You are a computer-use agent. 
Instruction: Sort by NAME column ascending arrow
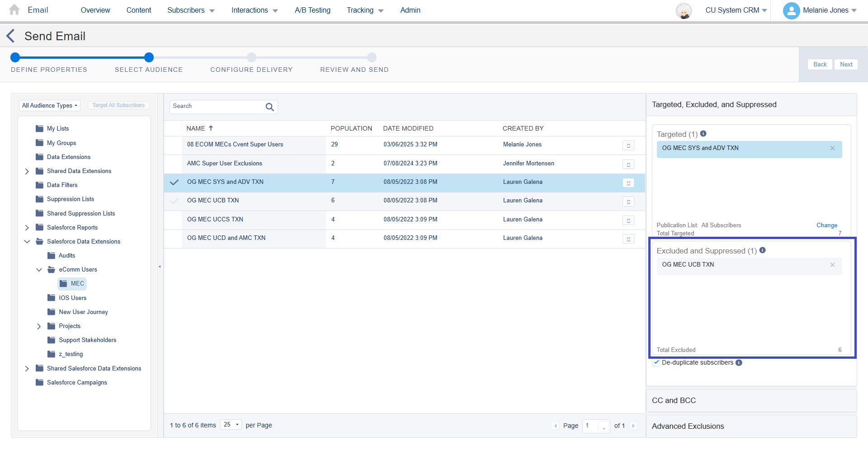coord(211,128)
